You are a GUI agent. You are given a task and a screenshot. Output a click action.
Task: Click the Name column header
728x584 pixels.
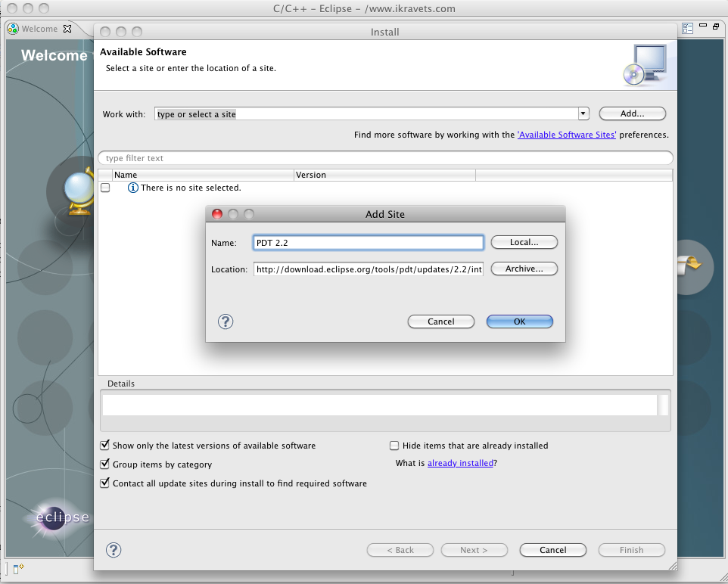tap(203, 175)
